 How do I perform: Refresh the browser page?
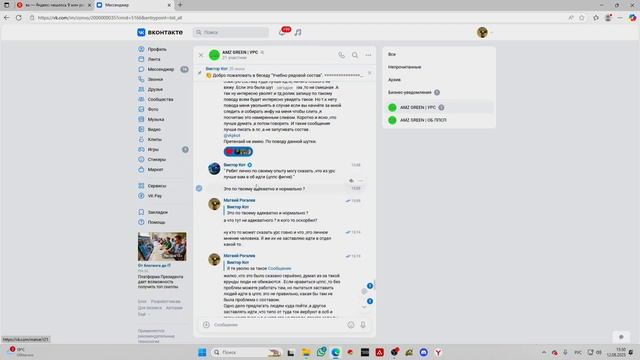tap(19, 18)
